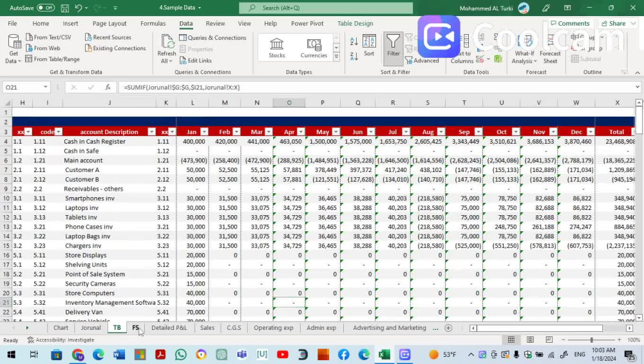Toggle the AutoSave switch
The width and height of the screenshot is (644, 364).
coord(46,8)
